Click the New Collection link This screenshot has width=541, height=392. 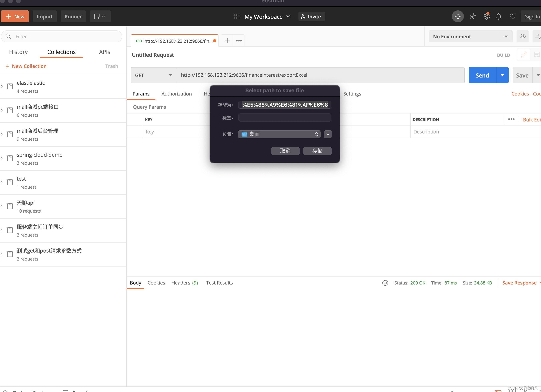click(x=26, y=66)
